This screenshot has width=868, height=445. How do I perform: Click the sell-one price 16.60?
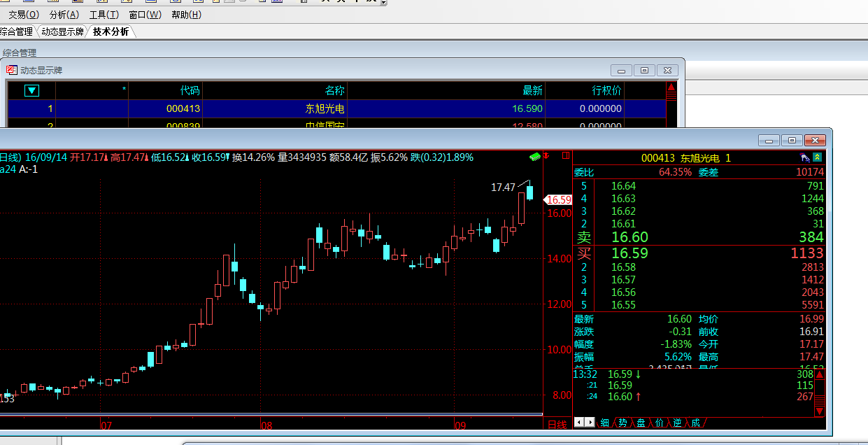(629, 237)
